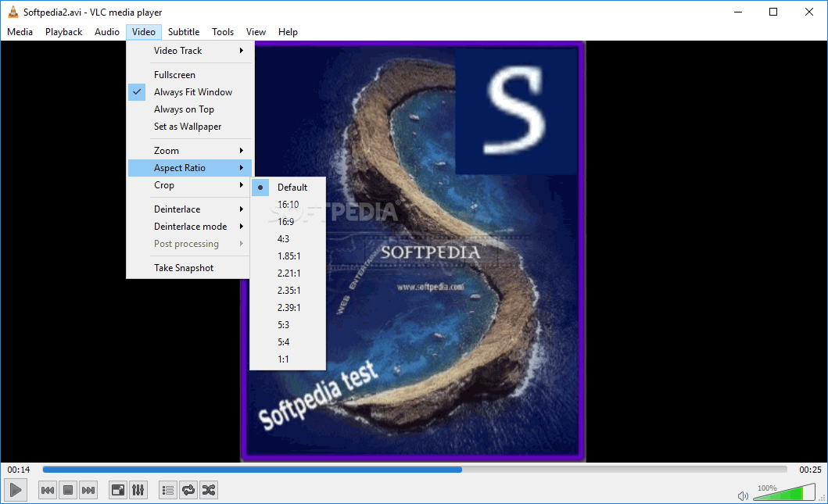Toggle the shuffle random icon
Image resolution: width=828 pixels, height=504 pixels.
[209, 490]
